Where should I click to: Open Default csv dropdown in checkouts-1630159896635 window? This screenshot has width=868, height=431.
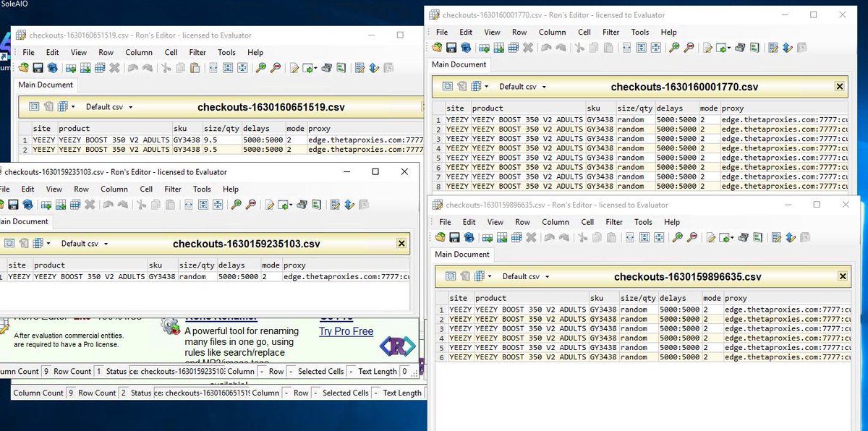click(525, 276)
